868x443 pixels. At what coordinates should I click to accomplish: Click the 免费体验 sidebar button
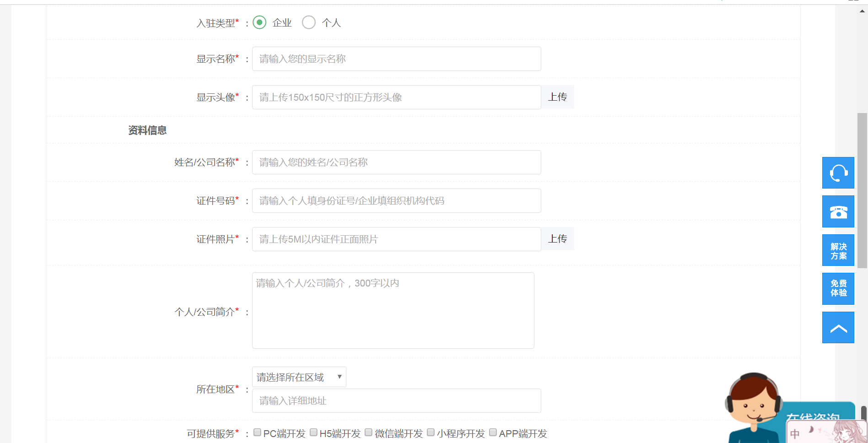[x=838, y=289]
